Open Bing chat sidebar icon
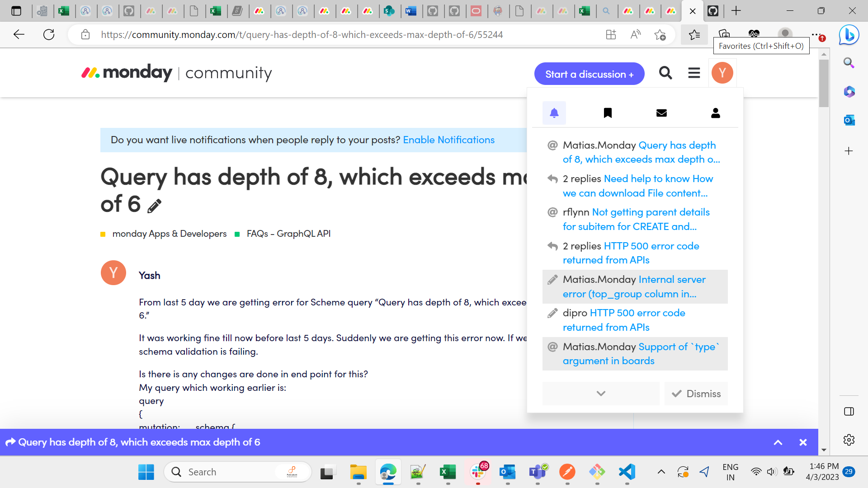 point(849,35)
